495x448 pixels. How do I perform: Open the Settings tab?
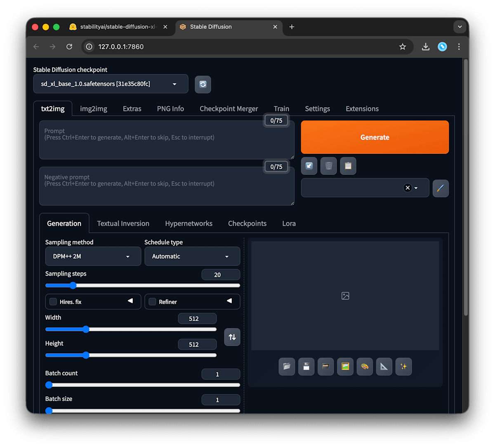[317, 108]
